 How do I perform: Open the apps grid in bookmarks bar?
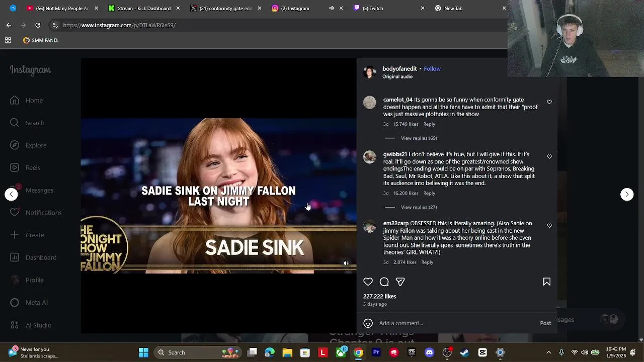[x=8, y=40]
